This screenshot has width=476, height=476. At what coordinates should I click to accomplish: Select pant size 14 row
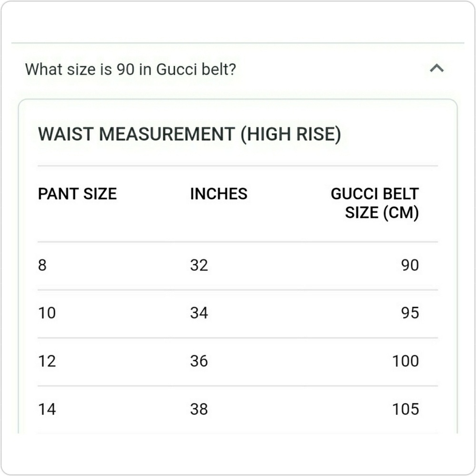coord(47,408)
